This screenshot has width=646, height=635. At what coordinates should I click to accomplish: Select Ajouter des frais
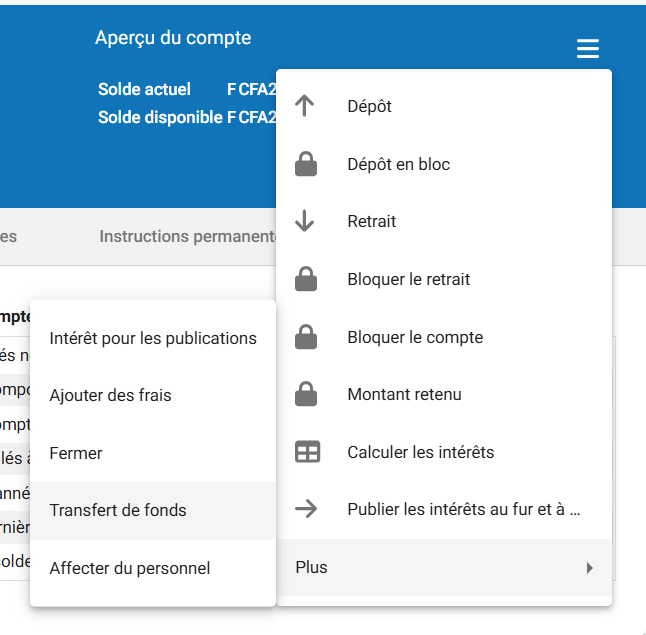[x=110, y=395]
